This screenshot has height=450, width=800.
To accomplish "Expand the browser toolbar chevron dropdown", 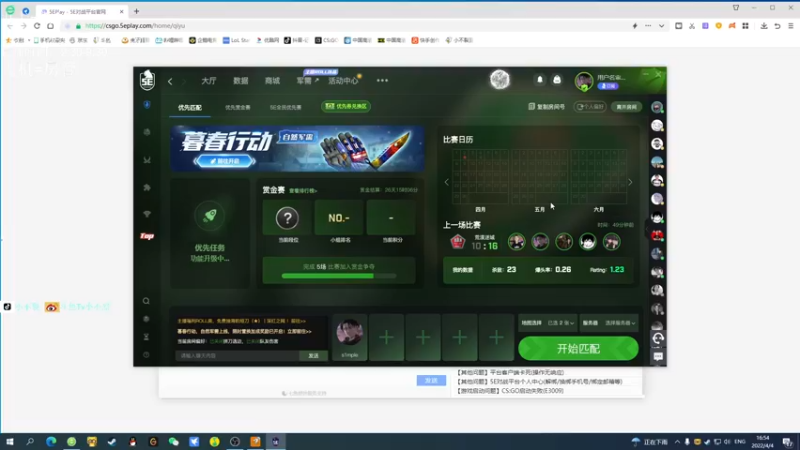I will [662, 26].
